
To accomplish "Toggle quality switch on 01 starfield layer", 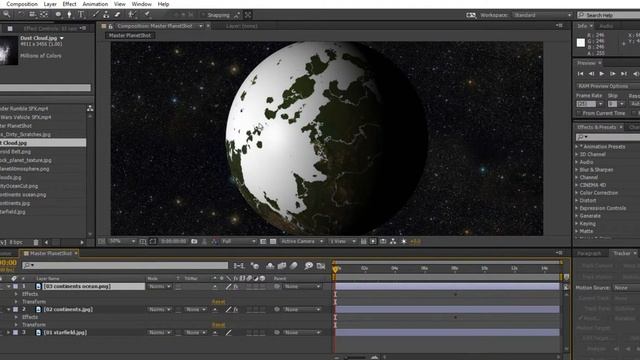I will [x=229, y=333].
